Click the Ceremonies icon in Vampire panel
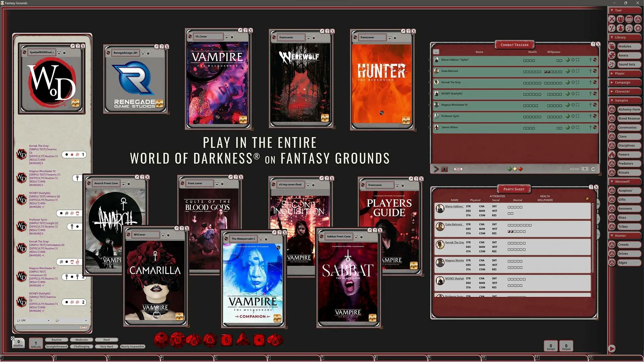Viewport: 644px width, 362px height. pyautogui.click(x=612, y=127)
